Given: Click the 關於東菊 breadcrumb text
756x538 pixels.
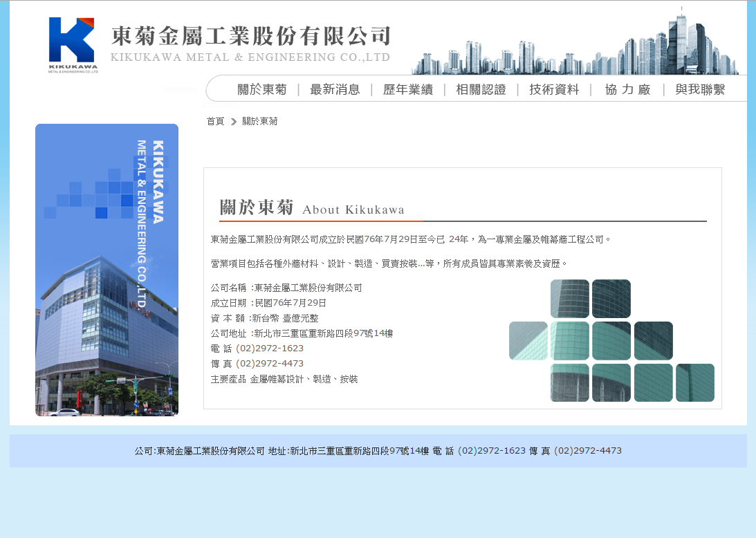Looking at the screenshot, I should (x=259, y=121).
